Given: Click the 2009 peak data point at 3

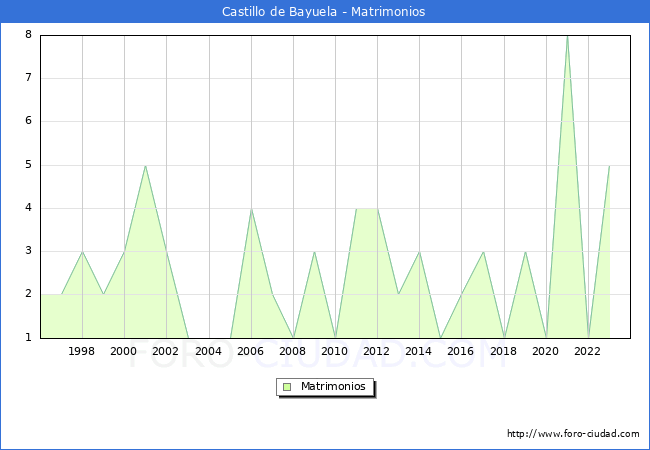Looking at the screenshot, I should click(x=314, y=252).
